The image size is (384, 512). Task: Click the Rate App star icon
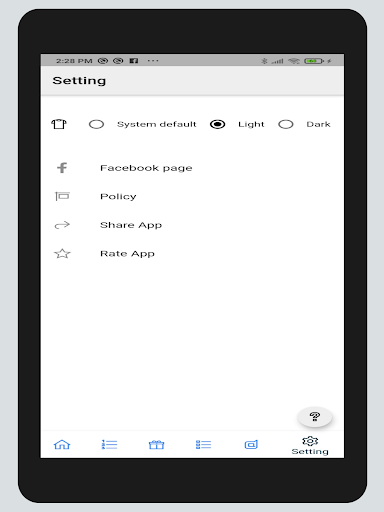click(x=62, y=254)
